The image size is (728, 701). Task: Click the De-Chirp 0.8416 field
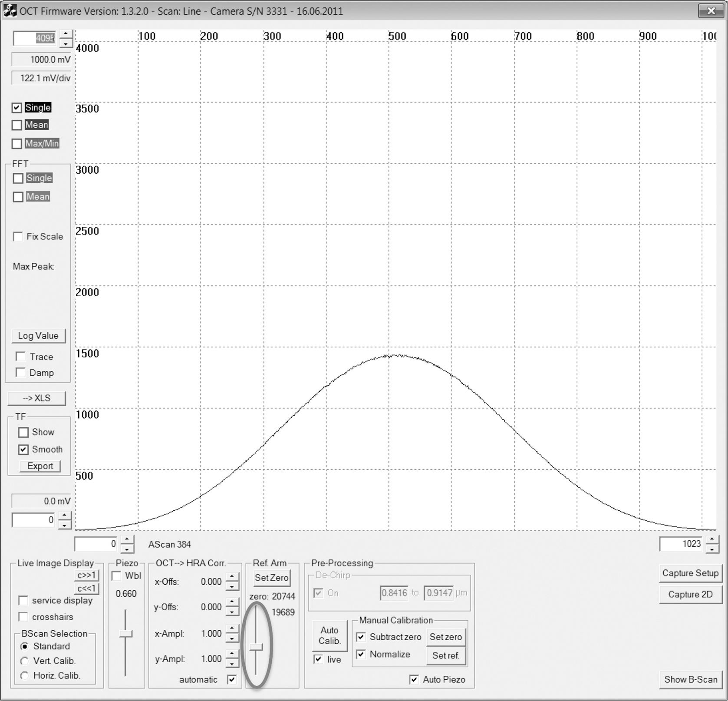(x=394, y=593)
